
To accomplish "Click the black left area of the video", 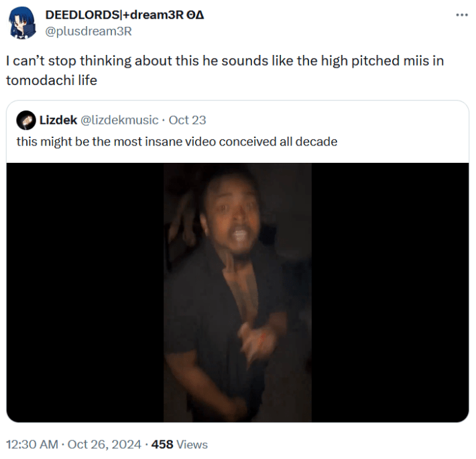I will [x=85, y=292].
